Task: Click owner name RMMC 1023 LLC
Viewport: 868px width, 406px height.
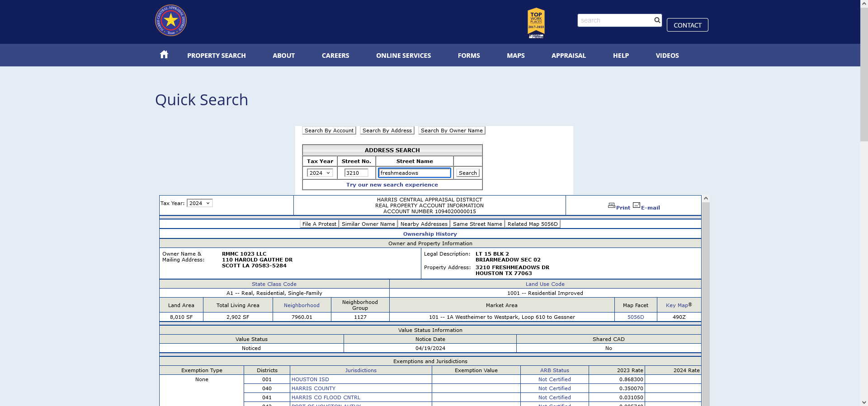Action: coord(244,254)
